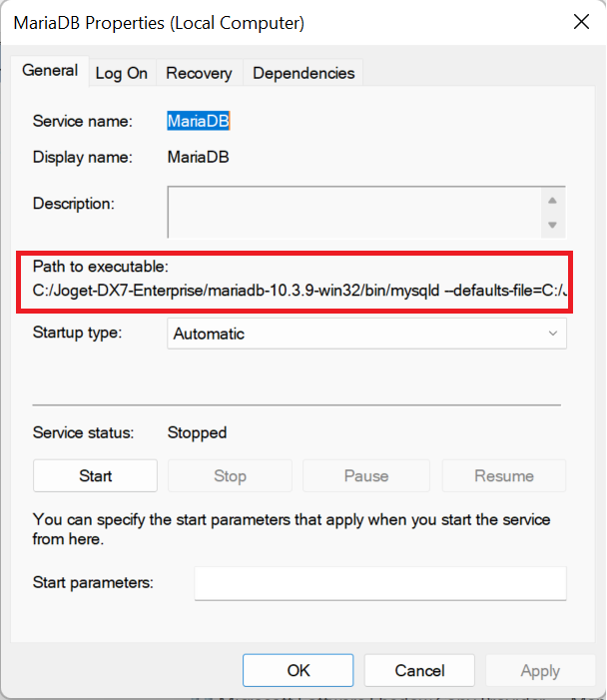
Task: Click the Path to executable value
Action: coord(300,293)
